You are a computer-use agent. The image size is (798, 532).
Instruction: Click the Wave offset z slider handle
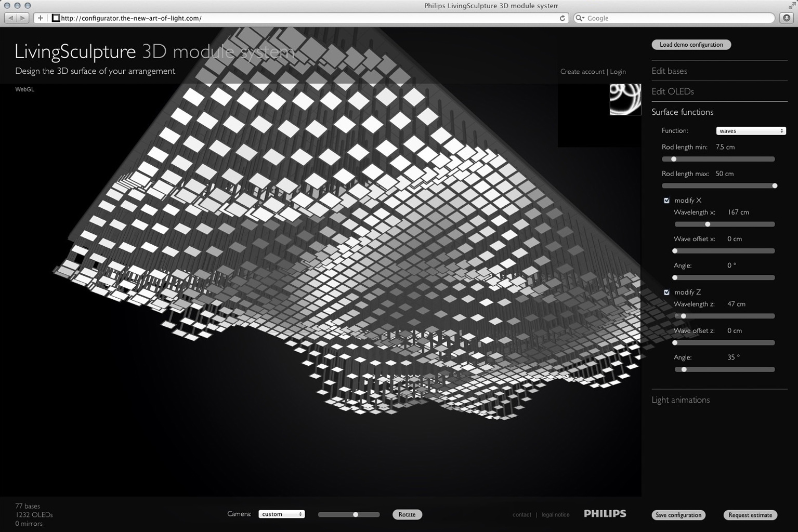[675, 343]
